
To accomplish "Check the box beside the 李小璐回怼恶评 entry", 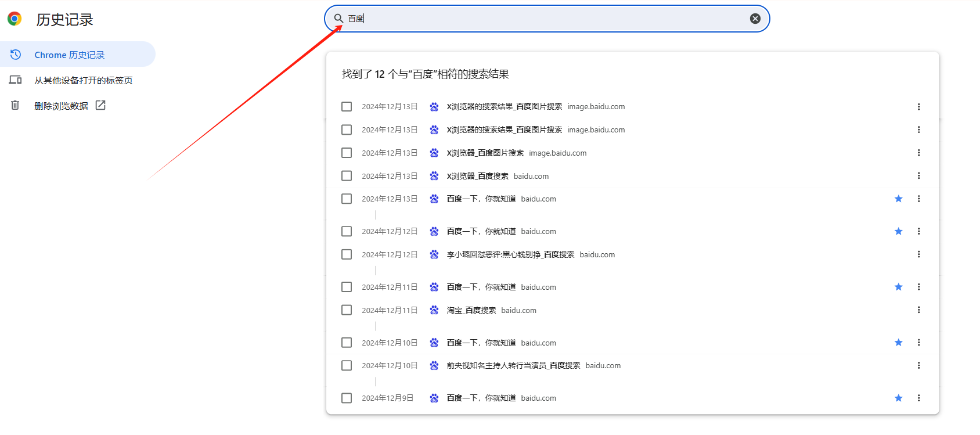I will pos(347,254).
